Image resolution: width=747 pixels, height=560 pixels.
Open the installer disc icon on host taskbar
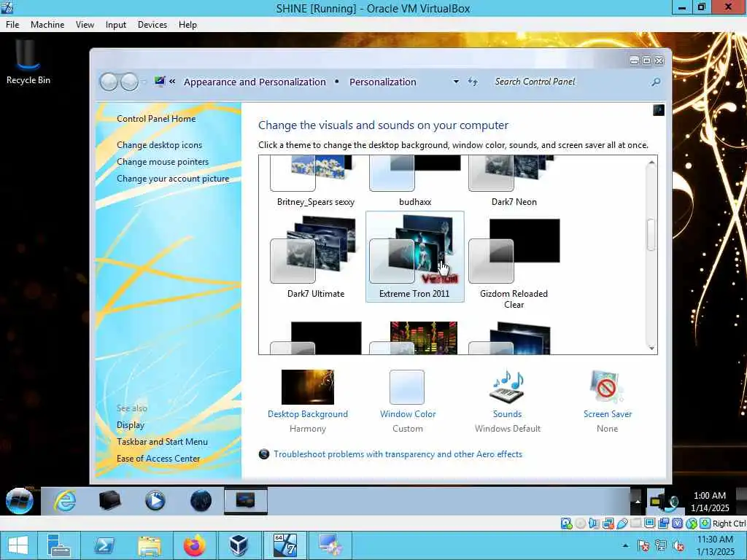click(330, 545)
